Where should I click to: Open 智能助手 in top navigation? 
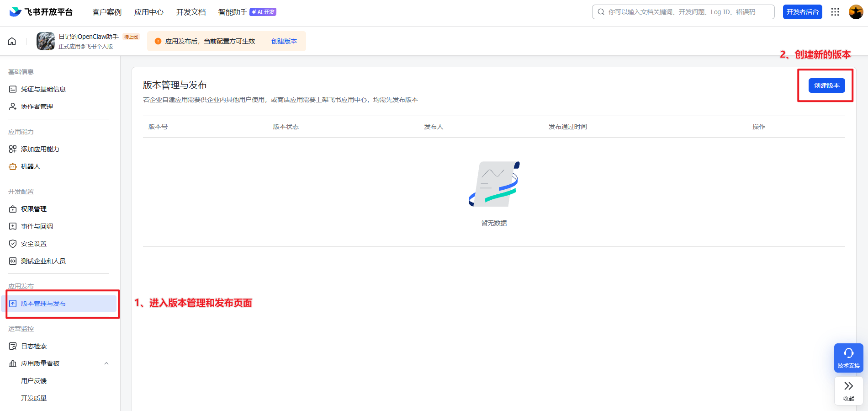click(x=233, y=12)
